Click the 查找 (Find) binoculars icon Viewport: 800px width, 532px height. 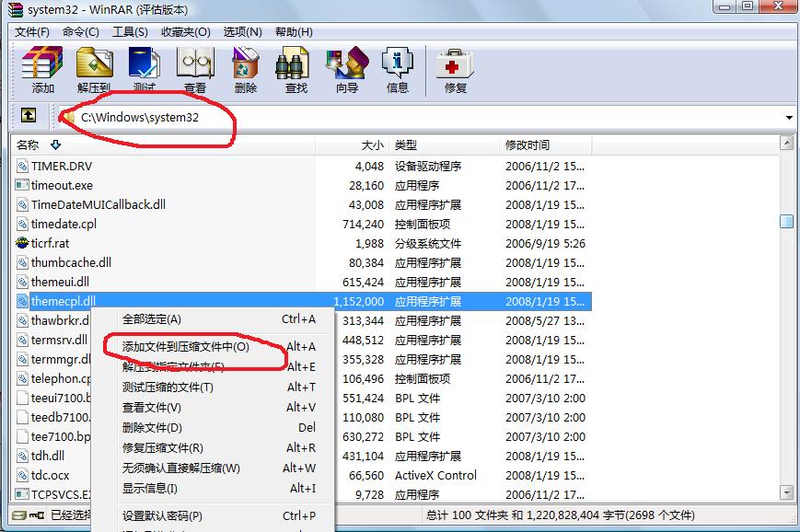coord(293,63)
